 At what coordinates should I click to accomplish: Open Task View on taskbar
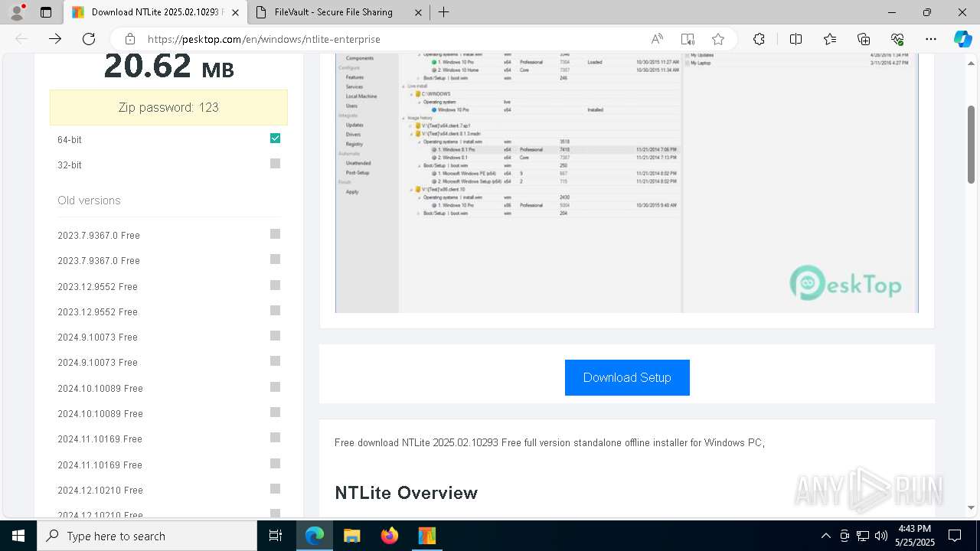pos(276,536)
